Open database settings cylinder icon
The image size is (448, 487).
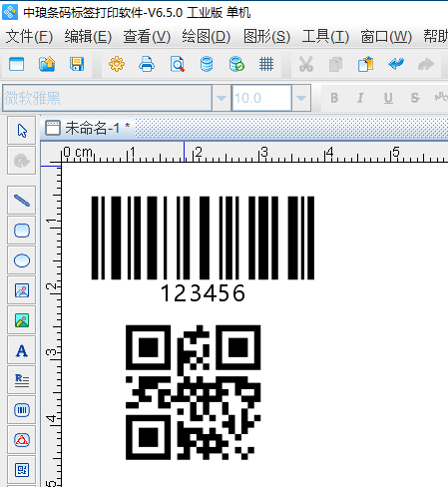coord(207,64)
